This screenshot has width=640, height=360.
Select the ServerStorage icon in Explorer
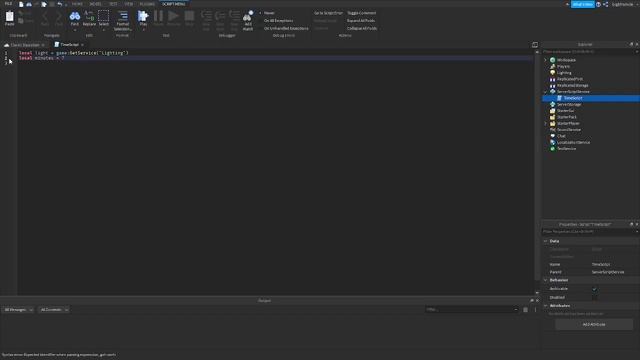pyautogui.click(x=552, y=104)
